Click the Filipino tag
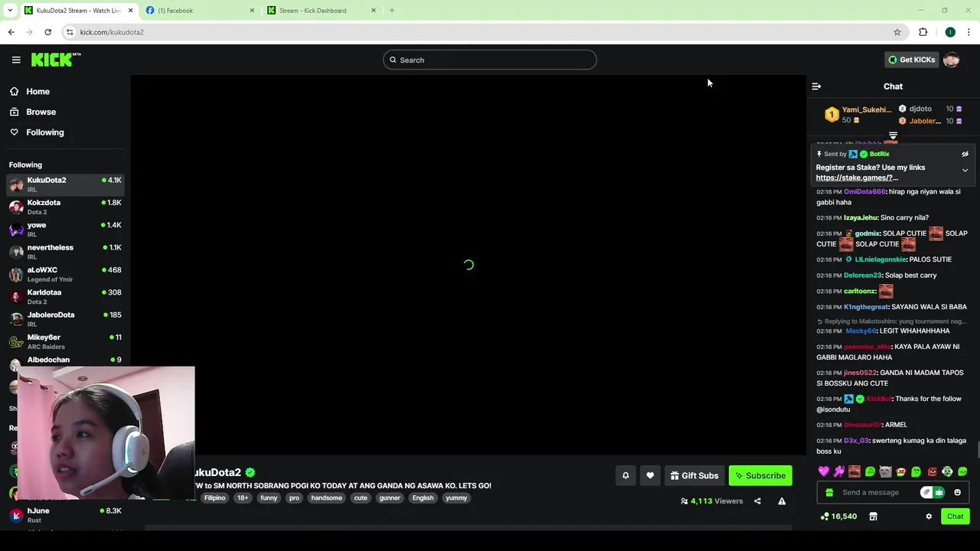Viewport: 980px width, 551px height. 214,498
